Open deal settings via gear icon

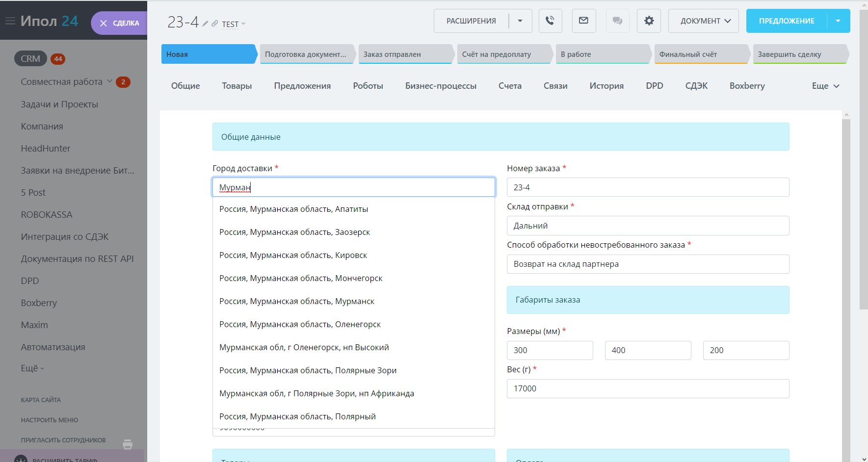(x=649, y=21)
